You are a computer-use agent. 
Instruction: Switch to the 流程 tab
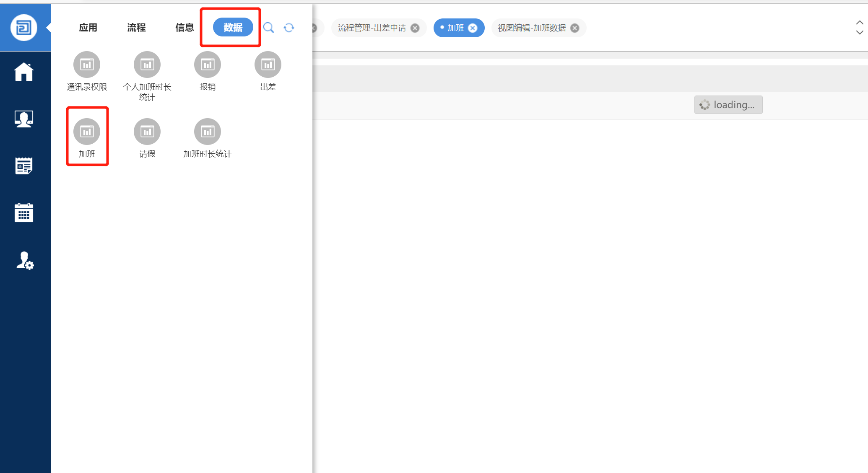(x=136, y=28)
